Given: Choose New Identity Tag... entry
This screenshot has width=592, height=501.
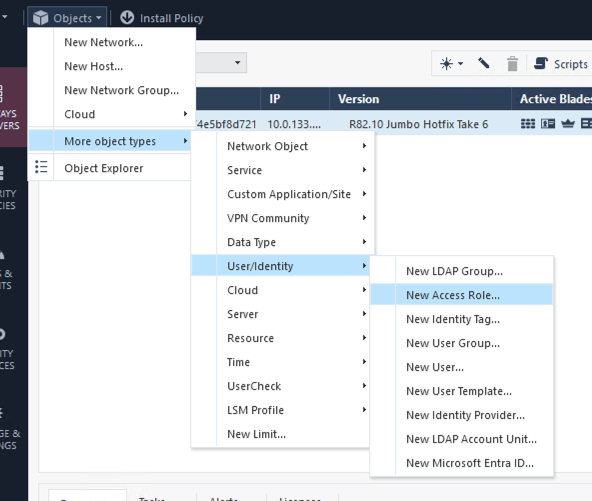Looking at the screenshot, I should pos(461,319).
